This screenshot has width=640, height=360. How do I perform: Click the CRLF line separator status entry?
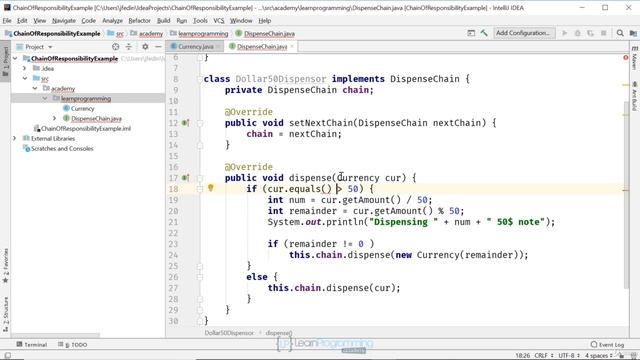coord(544,356)
